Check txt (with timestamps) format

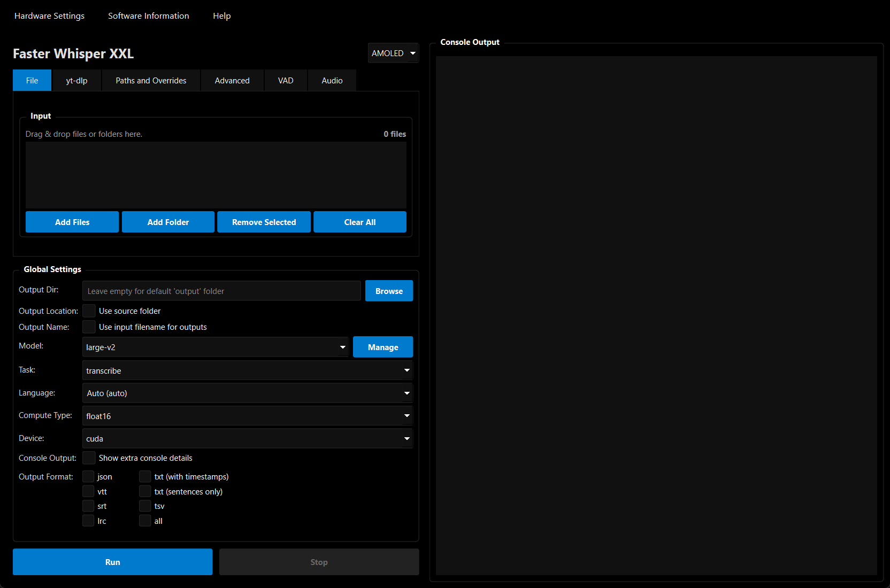(x=145, y=477)
